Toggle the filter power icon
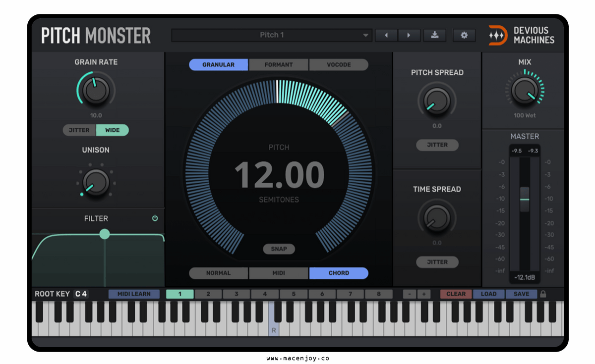 click(155, 218)
